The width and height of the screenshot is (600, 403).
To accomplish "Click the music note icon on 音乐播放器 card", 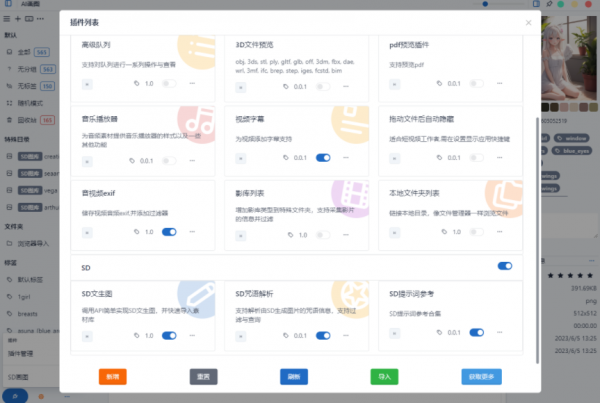I will [x=199, y=121].
